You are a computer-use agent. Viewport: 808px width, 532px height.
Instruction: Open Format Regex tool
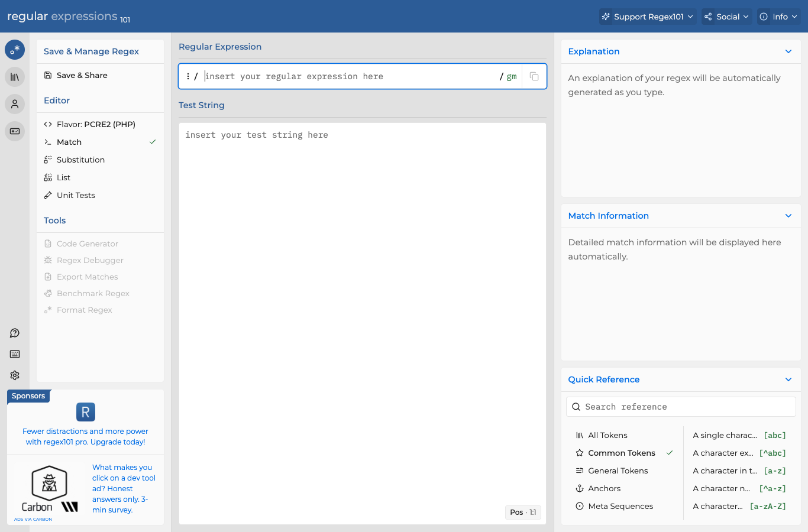100,310
